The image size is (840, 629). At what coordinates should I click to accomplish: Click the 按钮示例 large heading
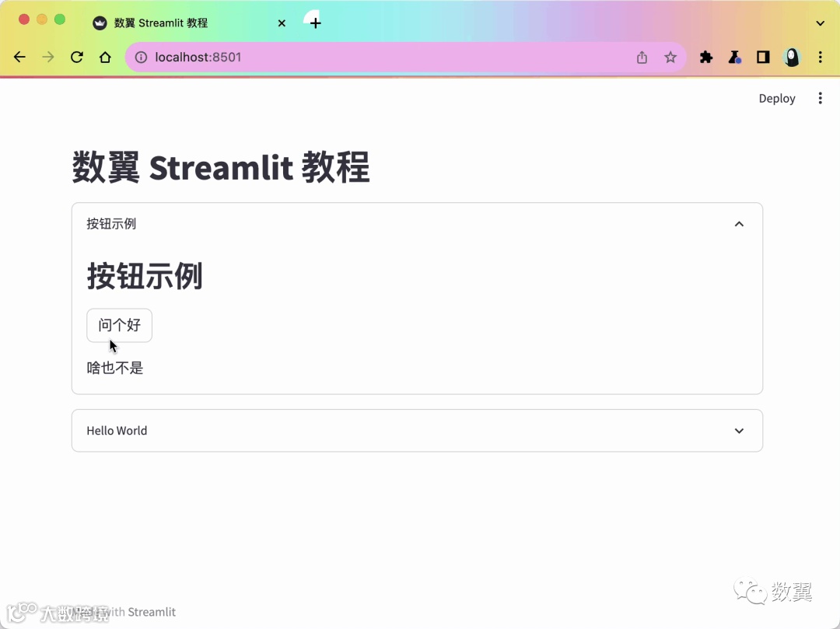[x=145, y=276]
